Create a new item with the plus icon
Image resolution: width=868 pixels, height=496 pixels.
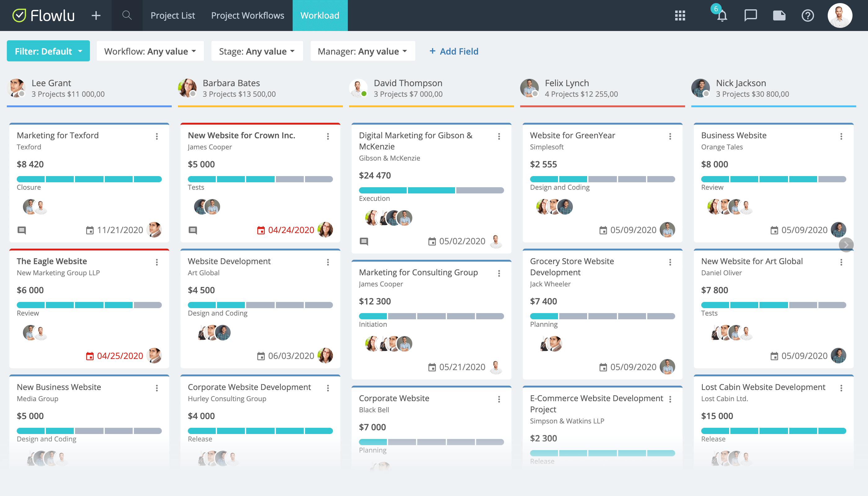(x=96, y=15)
